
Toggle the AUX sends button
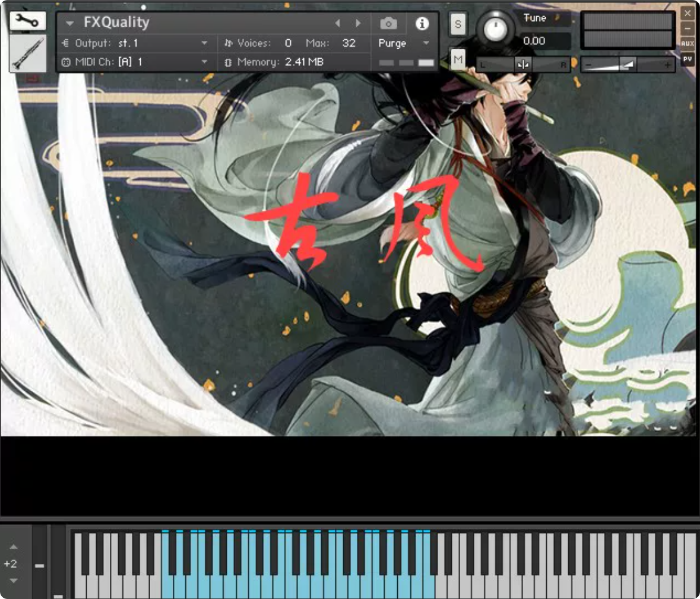pyautogui.click(x=688, y=43)
